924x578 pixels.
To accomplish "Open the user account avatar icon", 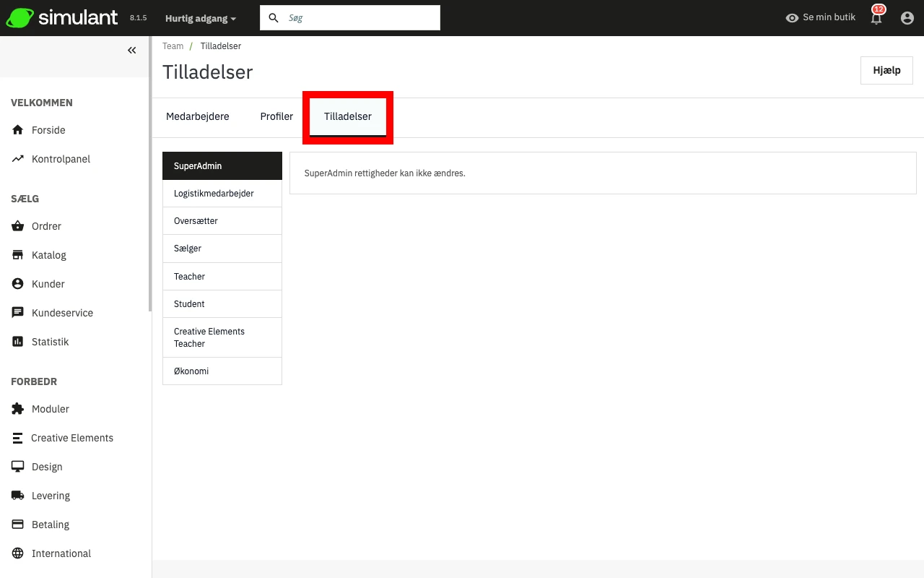I will pyautogui.click(x=907, y=18).
